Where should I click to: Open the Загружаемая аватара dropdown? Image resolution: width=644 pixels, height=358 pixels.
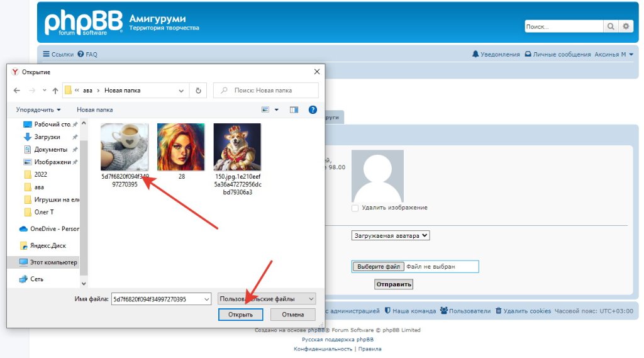[391, 235]
